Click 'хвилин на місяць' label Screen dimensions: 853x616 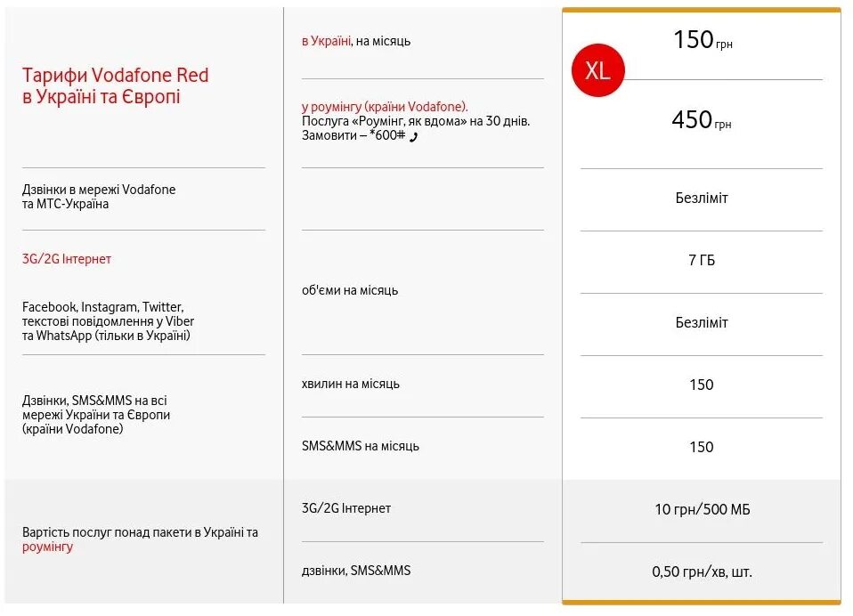[350, 384]
